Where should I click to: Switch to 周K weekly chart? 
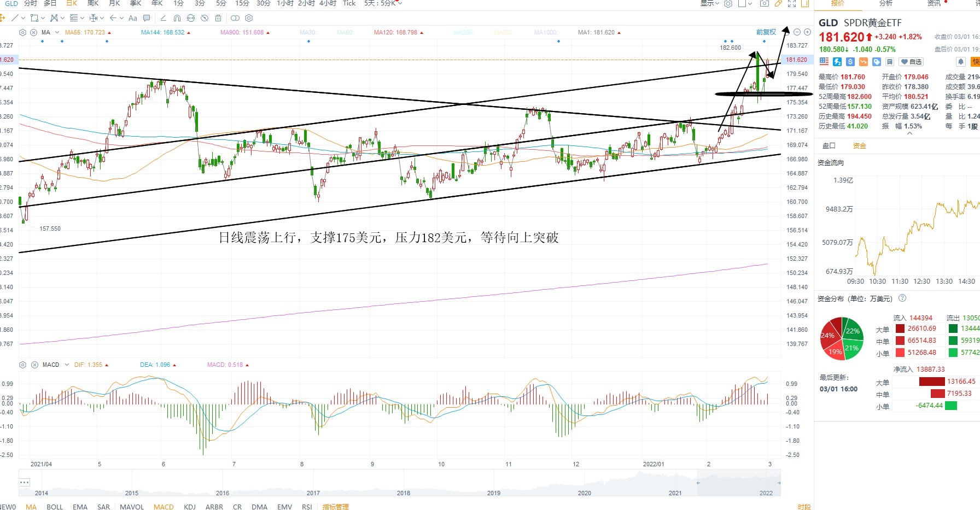coord(93,3)
